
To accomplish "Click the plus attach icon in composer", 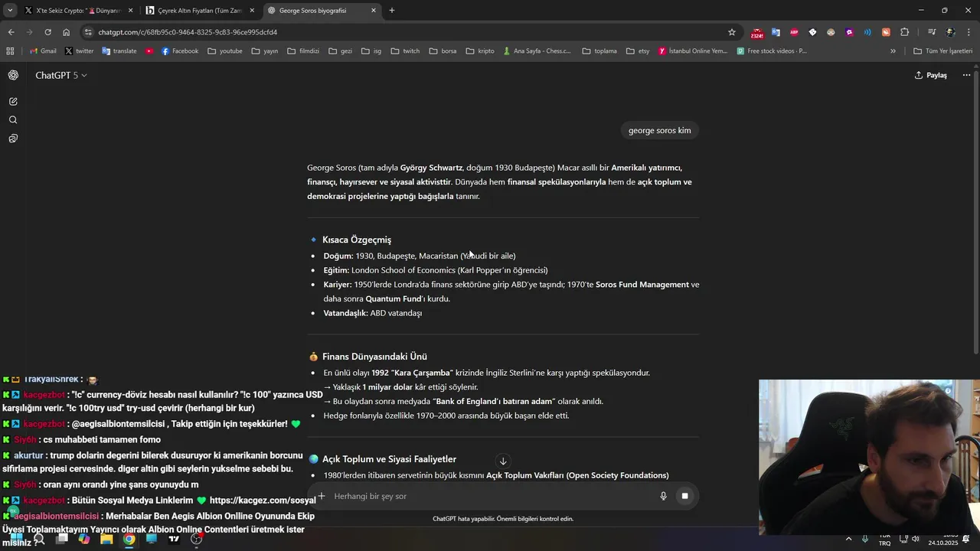I will click(322, 496).
